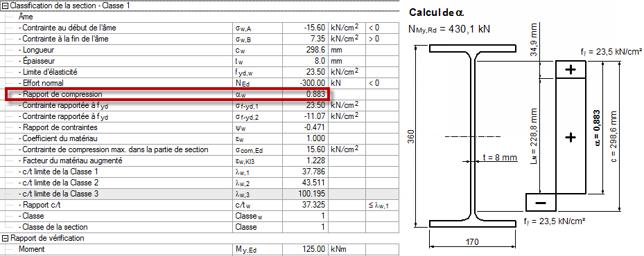This screenshot has width=644, height=256.
Task: Click the ≤ λw,1 comparison cell
Action: pyautogui.click(x=383, y=205)
